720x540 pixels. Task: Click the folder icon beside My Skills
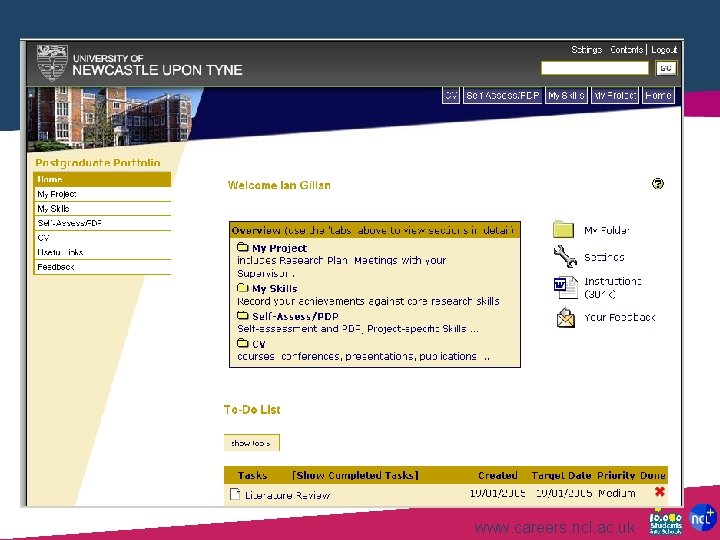tap(242, 288)
